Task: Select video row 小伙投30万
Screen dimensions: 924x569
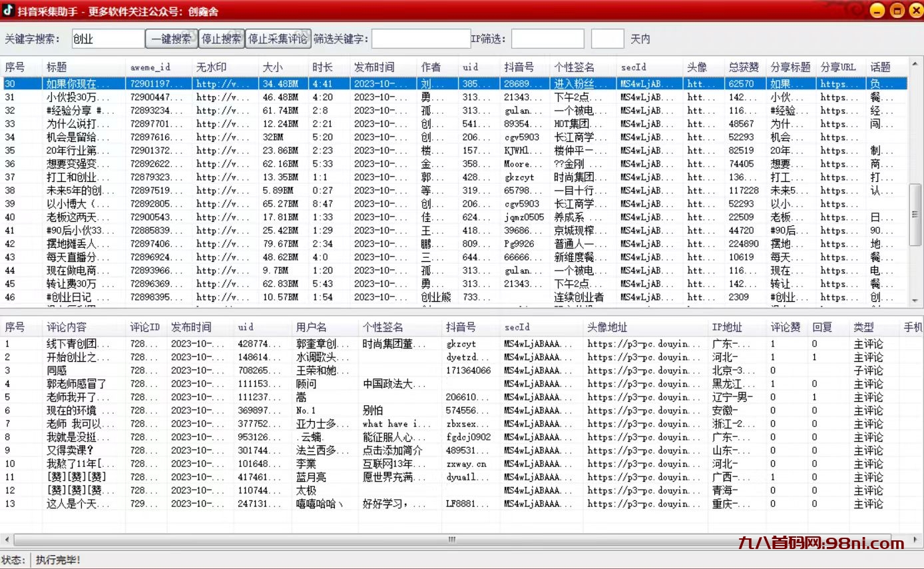Action: [x=454, y=97]
